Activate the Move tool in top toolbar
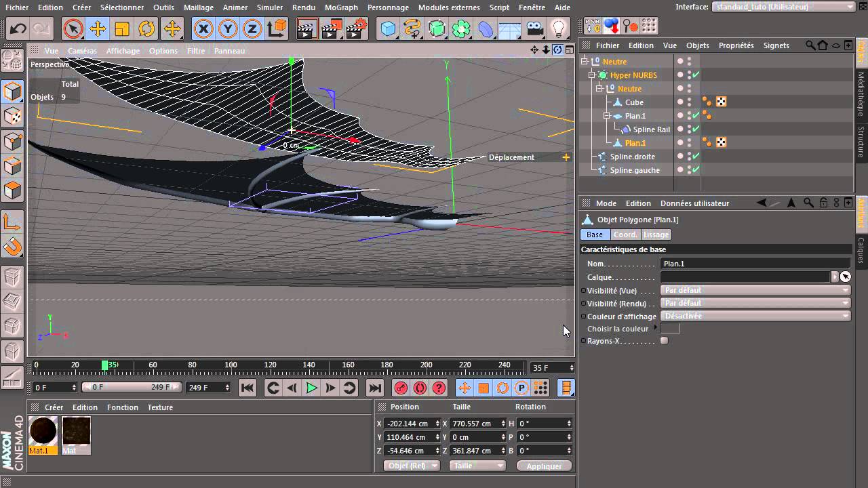 tap(98, 28)
